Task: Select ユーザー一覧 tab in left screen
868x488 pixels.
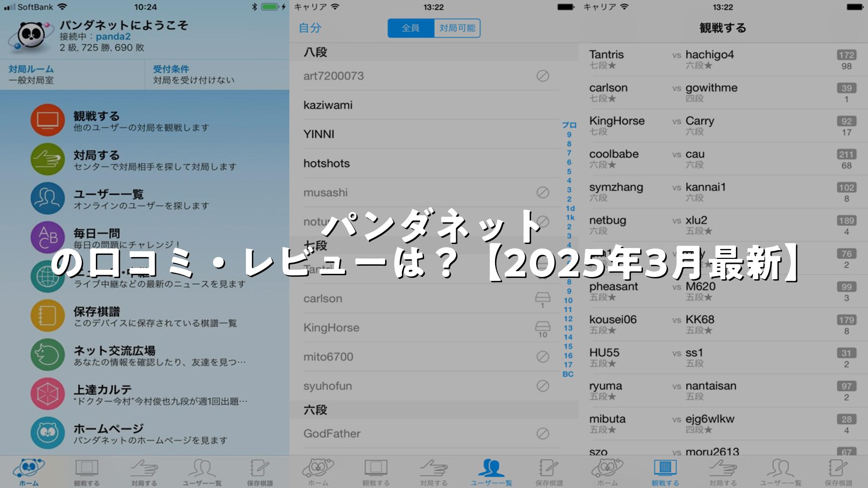Action: point(202,472)
